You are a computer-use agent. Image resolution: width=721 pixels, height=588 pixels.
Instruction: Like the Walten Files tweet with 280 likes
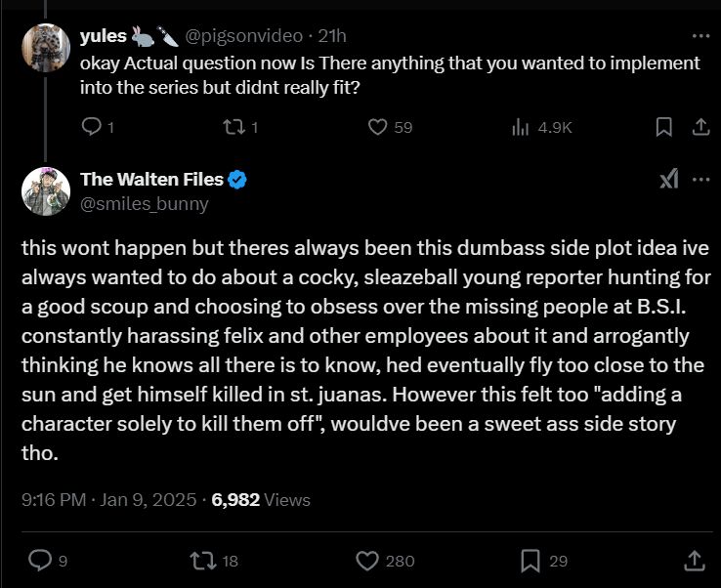[x=368, y=560]
